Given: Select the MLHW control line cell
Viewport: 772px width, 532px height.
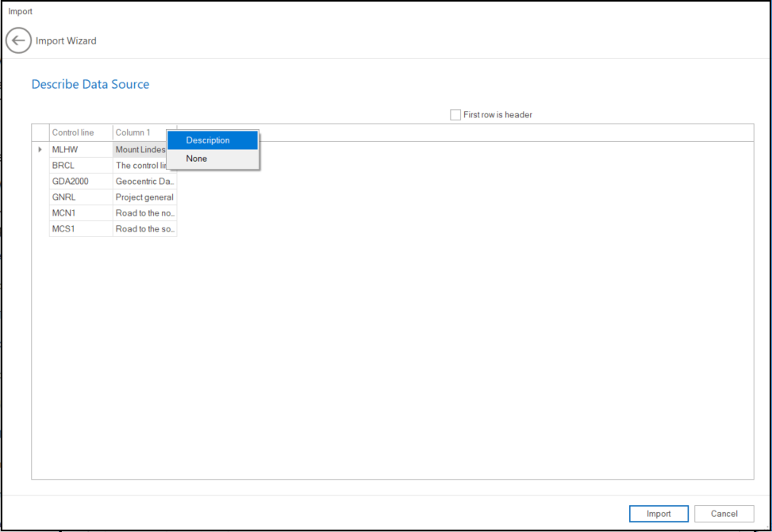Looking at the screenshot, I should tap(80, 149).
